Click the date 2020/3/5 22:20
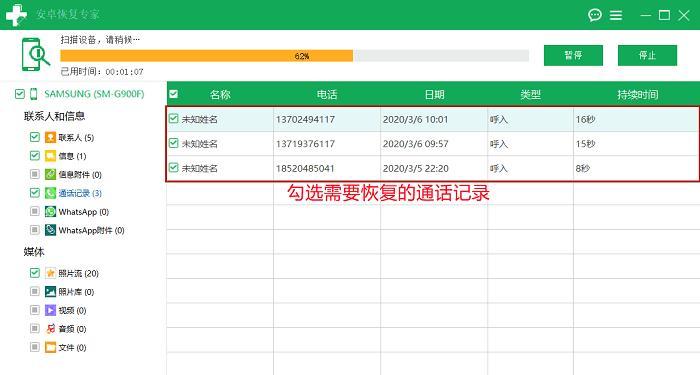Screen dimensions: 700x375 [415, 169]
